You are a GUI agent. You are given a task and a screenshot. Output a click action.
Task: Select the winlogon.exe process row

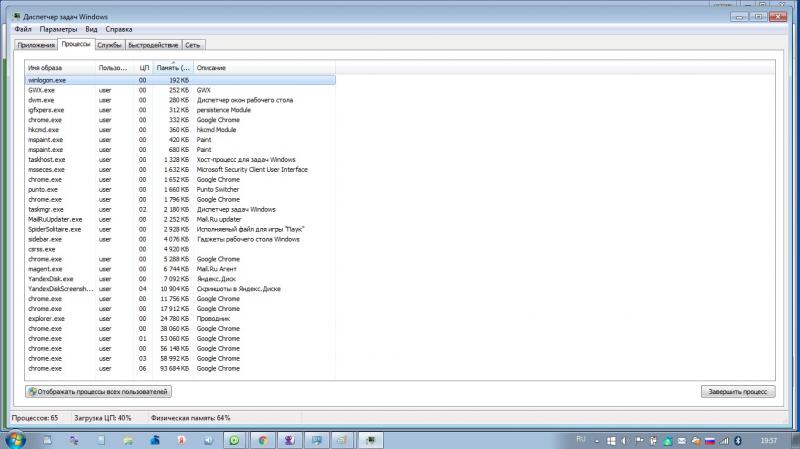pyautogui.click(x=180, y=80)
